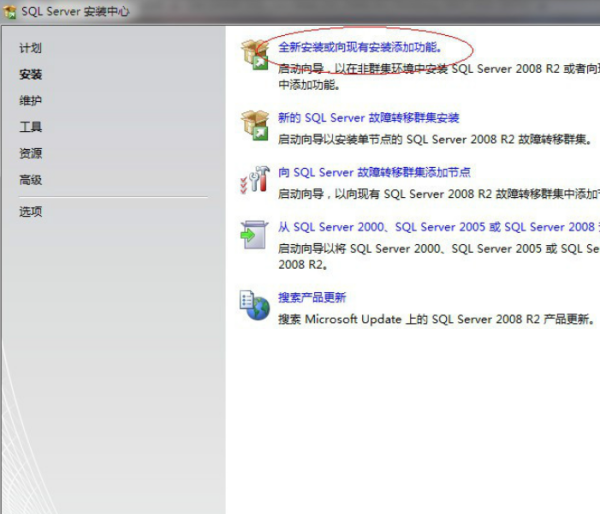This screenshot has width=600, height=514.
Task: Click 向 SQL Server 故障转移群集添加节点 link
Action: click(x=374, y=173)
